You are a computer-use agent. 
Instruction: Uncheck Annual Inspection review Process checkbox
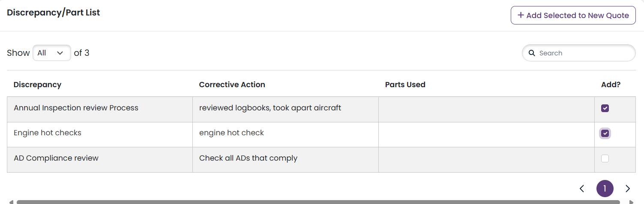(605, 108)
